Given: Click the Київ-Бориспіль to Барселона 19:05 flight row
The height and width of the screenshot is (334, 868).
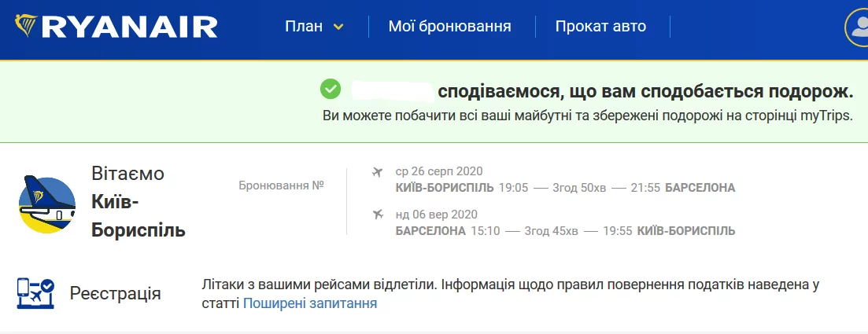Looking at the screenshot, I should click(565, 188).
